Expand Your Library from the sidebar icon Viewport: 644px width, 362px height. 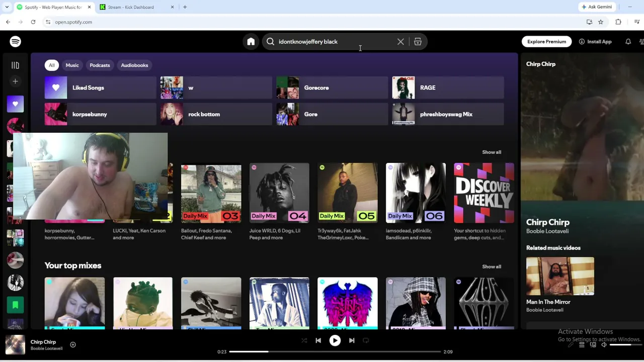15,65
